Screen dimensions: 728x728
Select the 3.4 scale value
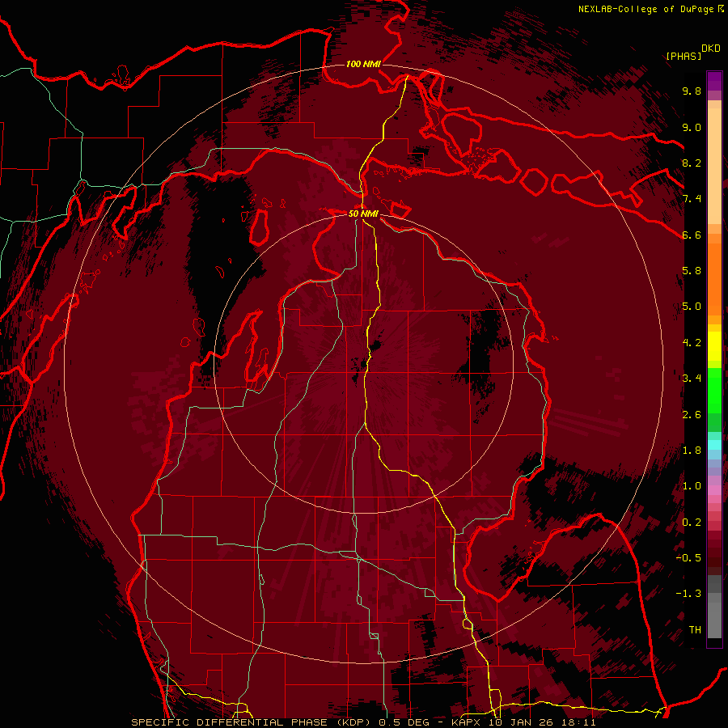(692, 379)
